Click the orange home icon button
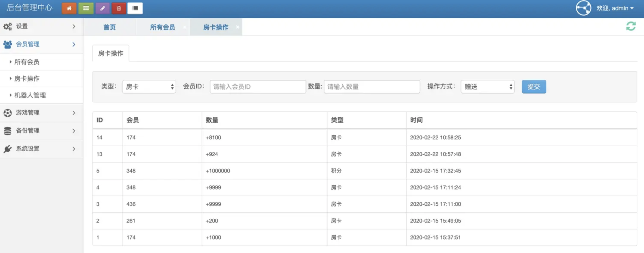644x253 pixels. [x=69, y=8]
